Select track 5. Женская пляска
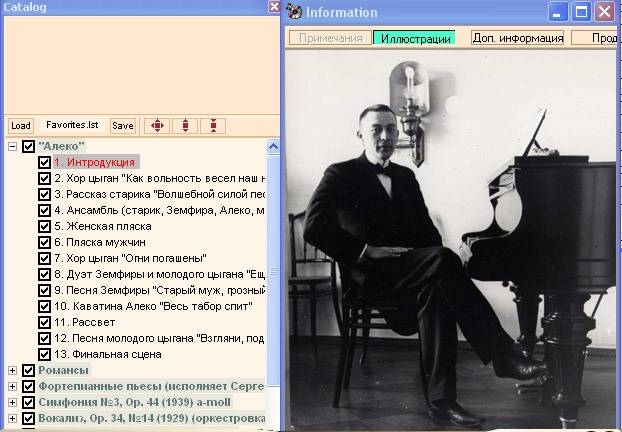Screen dimensions: 622x432 pyautogui.click(x=103, y=227)
